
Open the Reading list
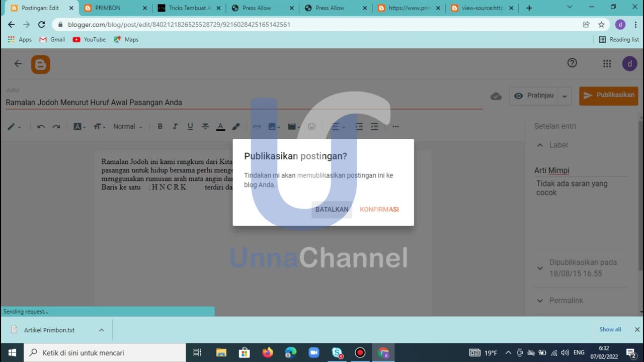tap(619, 40)
